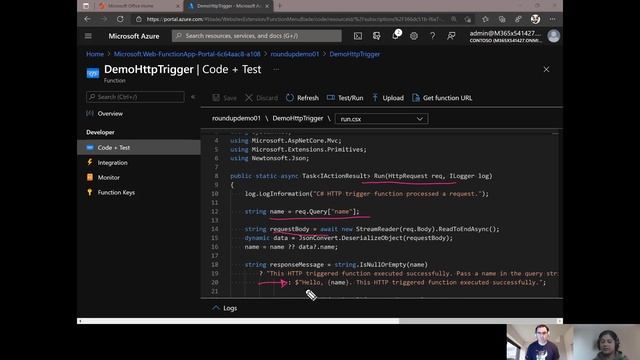
Task: Expand the Logs panel
Action: pyautogui.click(x=224, y=308)
